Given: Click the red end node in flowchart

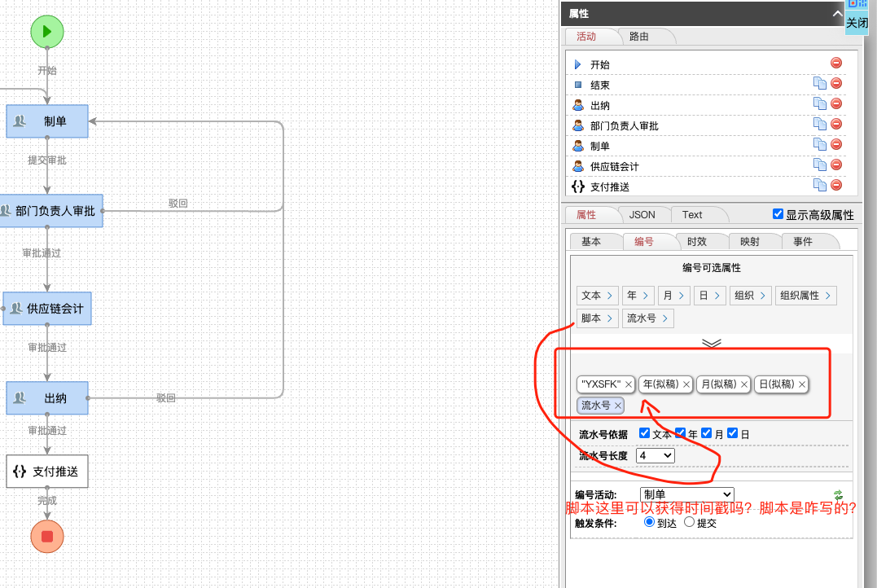Looking at the screenshot, I should [x=47, y=537].
